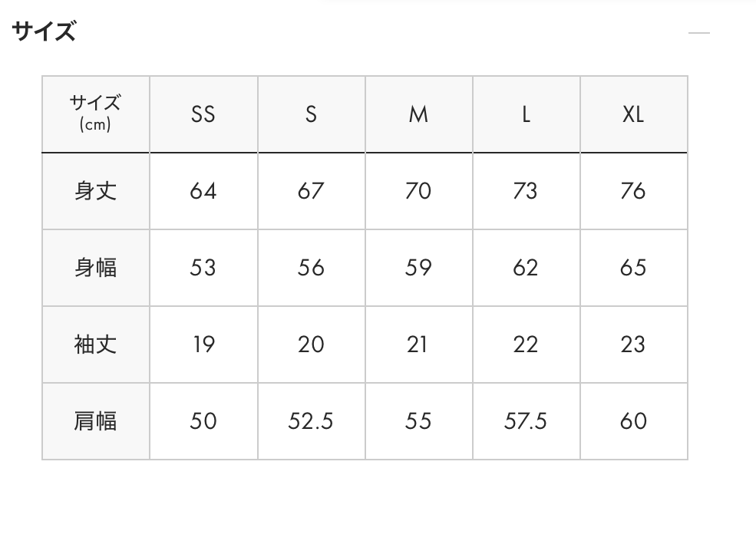The width and height of the screenshot is (756, 534).
Task: Click the サイズ section heading
Action: click(44, 32)
